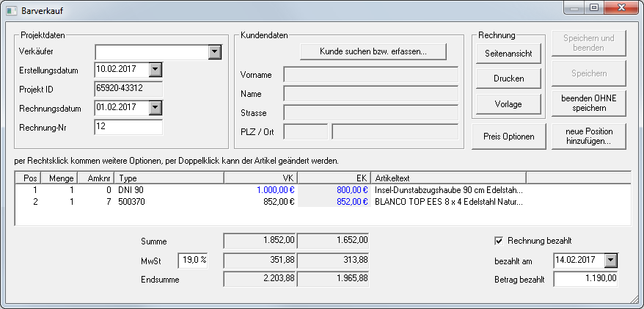The width and height of the screenshot is (644, 309).
Task: Open the Verkäufer dropdown list
Action: pyautogui.click(x=214, y=52)
